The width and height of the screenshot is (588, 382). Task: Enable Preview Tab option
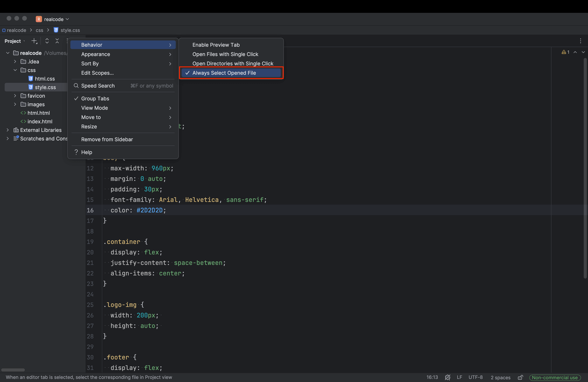[x=216, y=45]
